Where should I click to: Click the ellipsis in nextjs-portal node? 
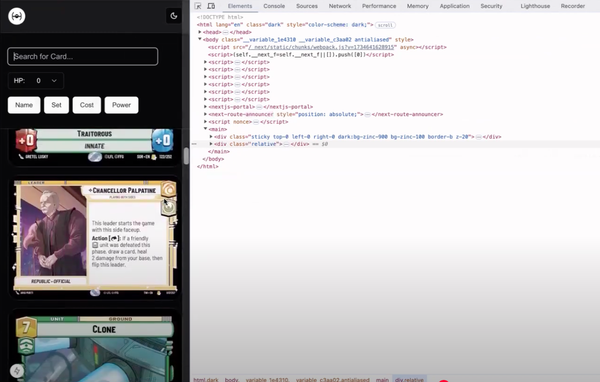pyautogui.click(x=259, y=107)
